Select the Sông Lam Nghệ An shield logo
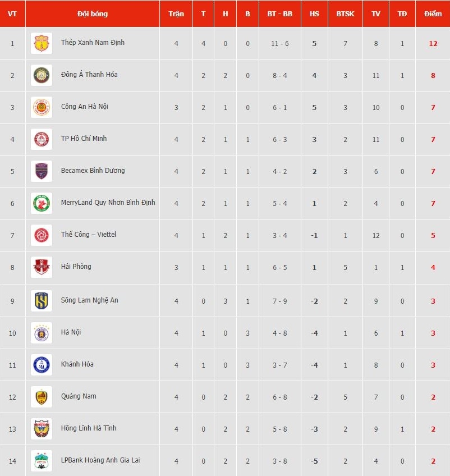The width and height of the screenshot is (450, 476). tap(42, 301)
